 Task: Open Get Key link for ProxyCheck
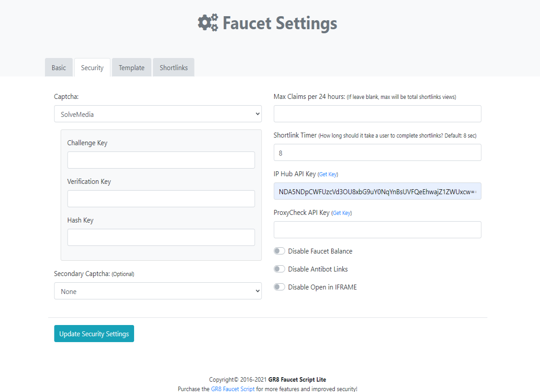[x=342, y=213]
